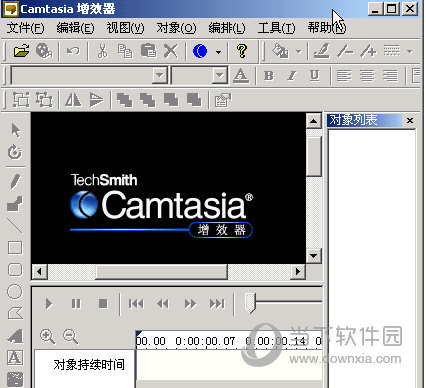The width and height of the screenshot is (426, 388).
Task: Click the line color pen icon
Action: click(322, 51)
